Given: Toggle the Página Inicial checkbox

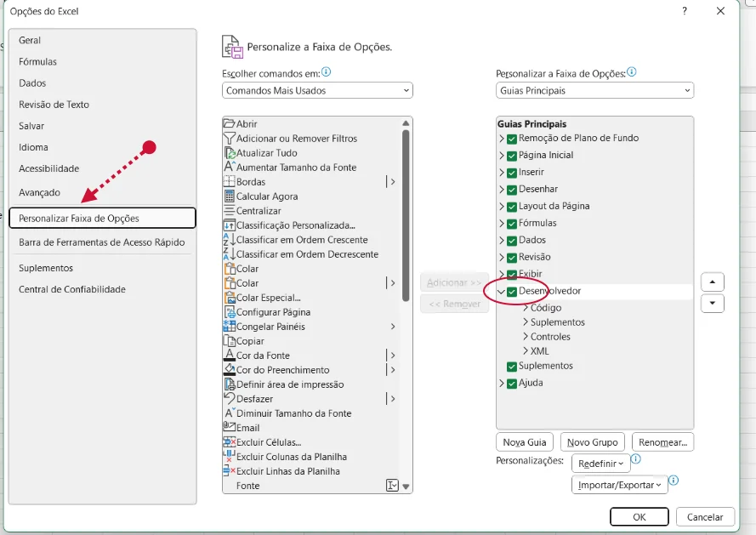Looking at the screenshot, I should 512,156.
